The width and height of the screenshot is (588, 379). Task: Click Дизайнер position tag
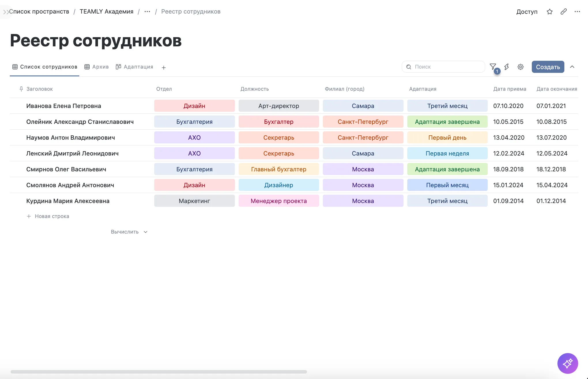[x=279, y=185]
